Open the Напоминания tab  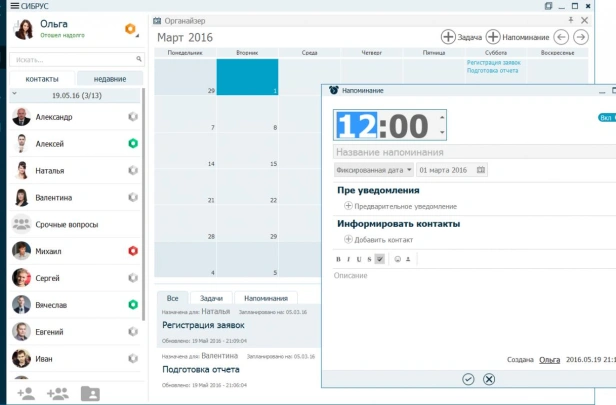[266, 298]
